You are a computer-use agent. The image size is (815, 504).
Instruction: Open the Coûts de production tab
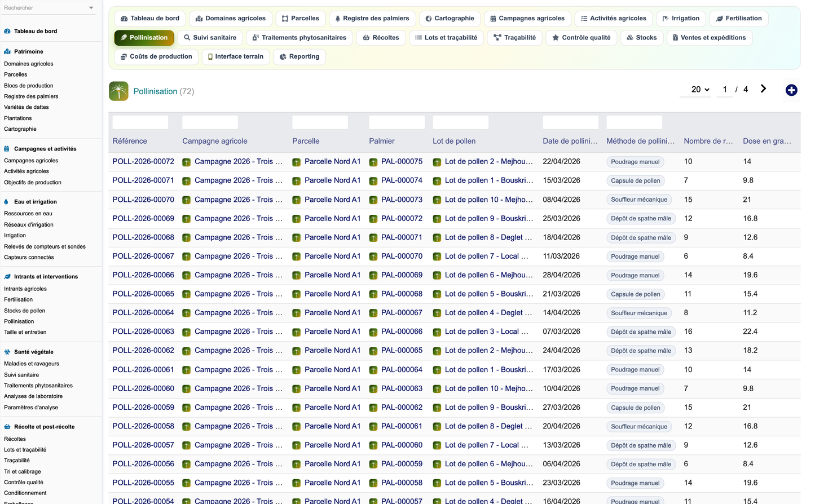156,56
